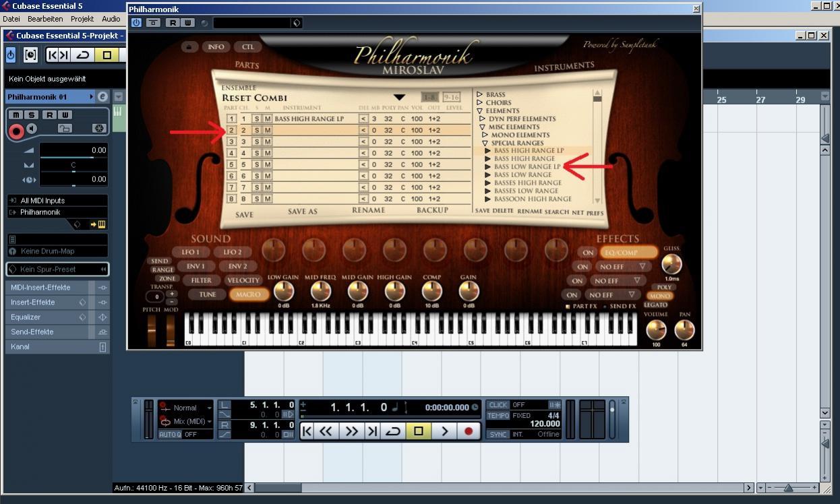The height and width of the screenshot is (504, 840).
Task: Click the track lock icon
Action: [65, 128]
